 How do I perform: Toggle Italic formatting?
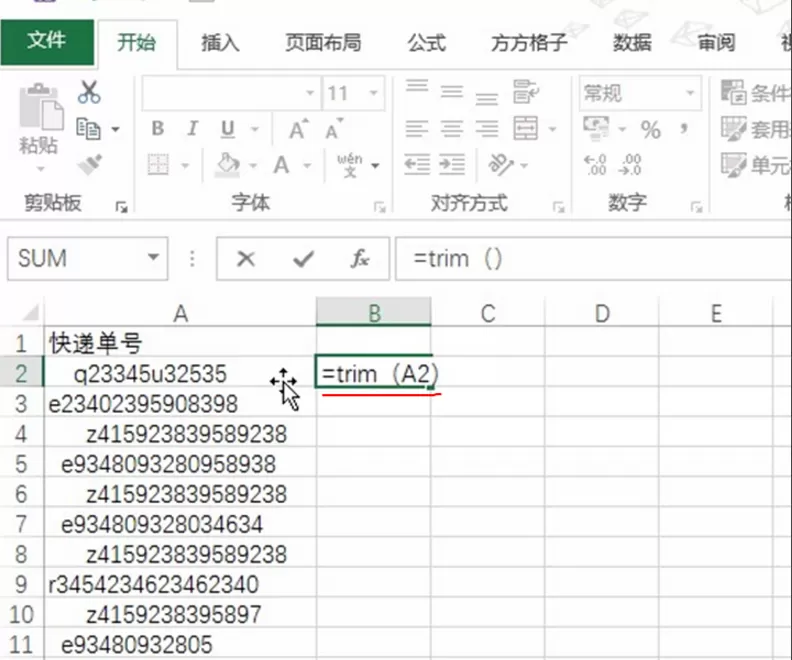[192, 129]
